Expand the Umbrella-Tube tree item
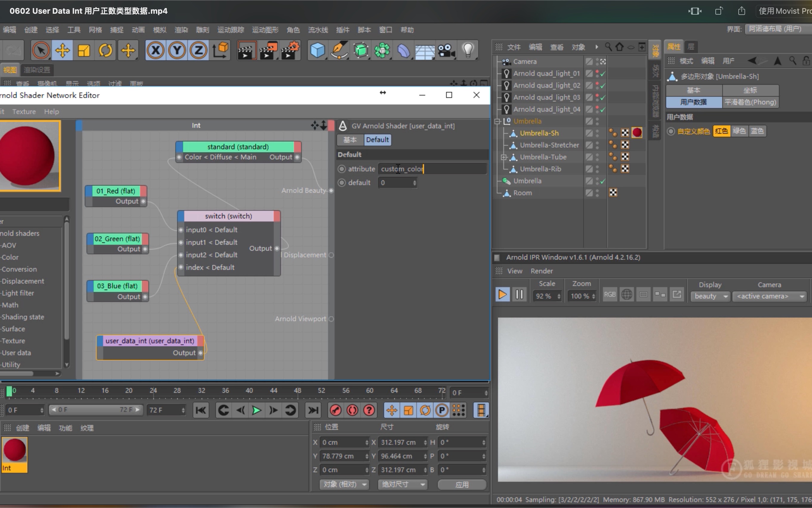 (504, 157)
